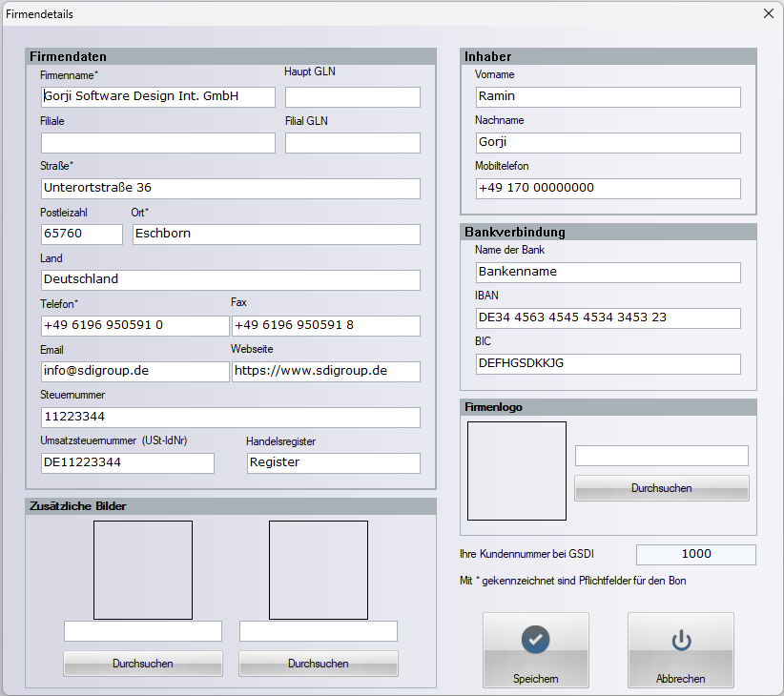784x696 pixels.
Task: Click the first additional image path field
Action: pyautogui.click(x=143, y=631)
